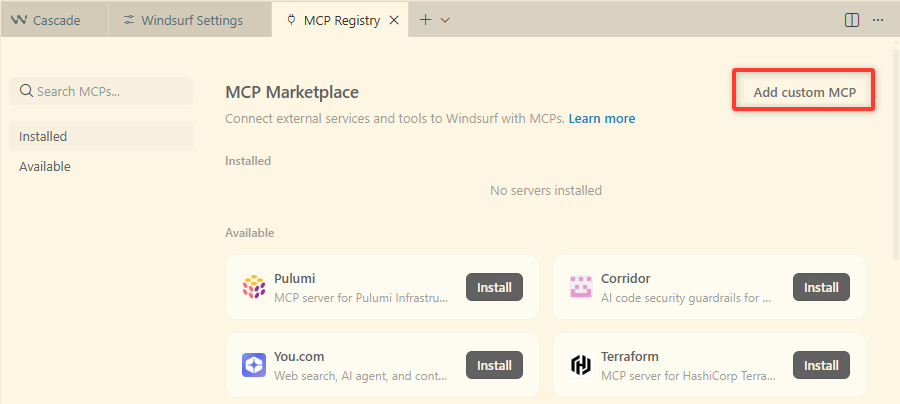
Task: Install the You.com MCP server
Action: [494, 365]
